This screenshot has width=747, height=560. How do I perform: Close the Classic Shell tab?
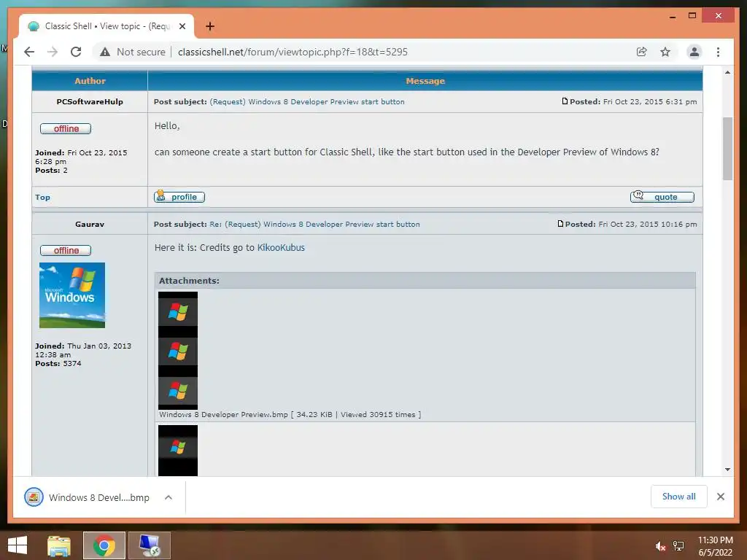point(182,26)
